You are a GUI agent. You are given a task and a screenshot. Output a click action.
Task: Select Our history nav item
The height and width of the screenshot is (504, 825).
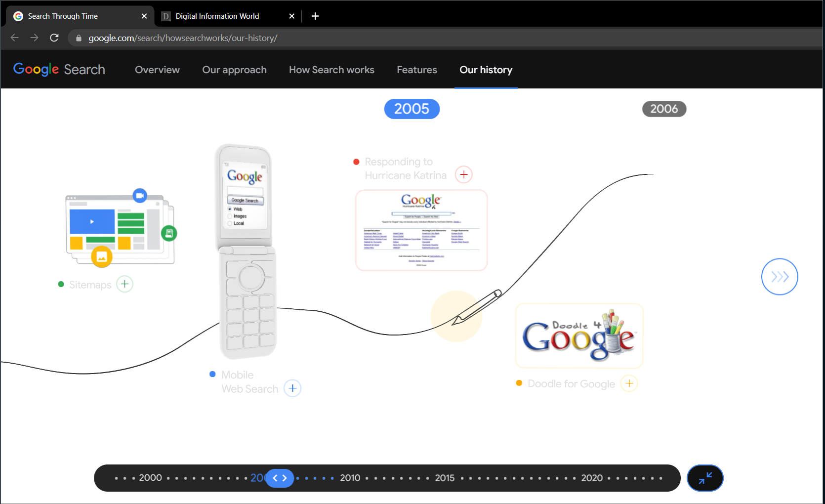[486, 70]
